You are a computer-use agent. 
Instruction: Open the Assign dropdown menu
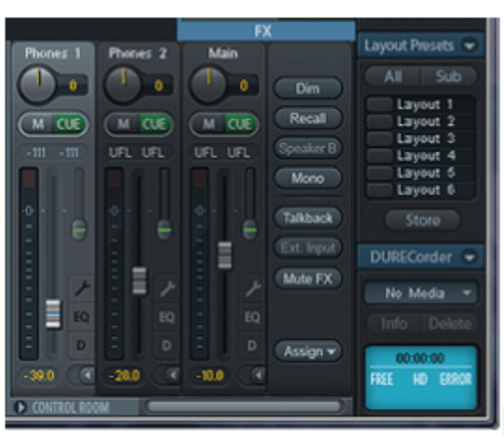[x=308, y=351]
